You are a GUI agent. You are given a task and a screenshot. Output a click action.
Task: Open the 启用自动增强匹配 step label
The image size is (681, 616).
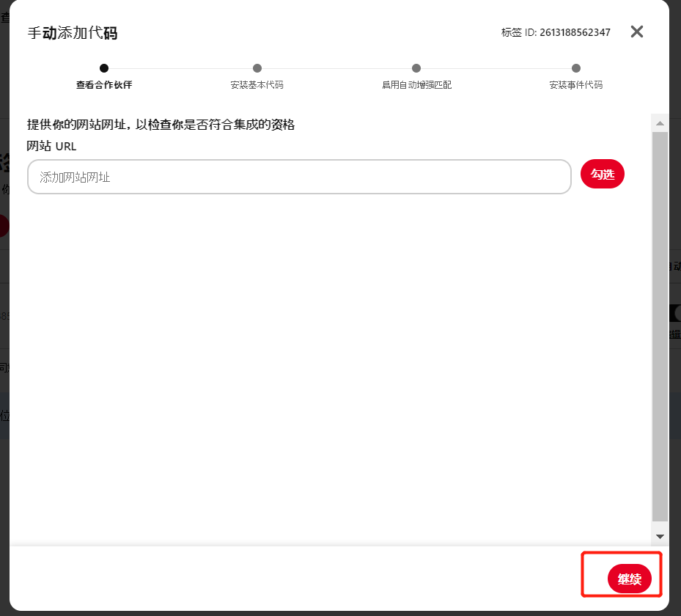[x=416, y=85]
